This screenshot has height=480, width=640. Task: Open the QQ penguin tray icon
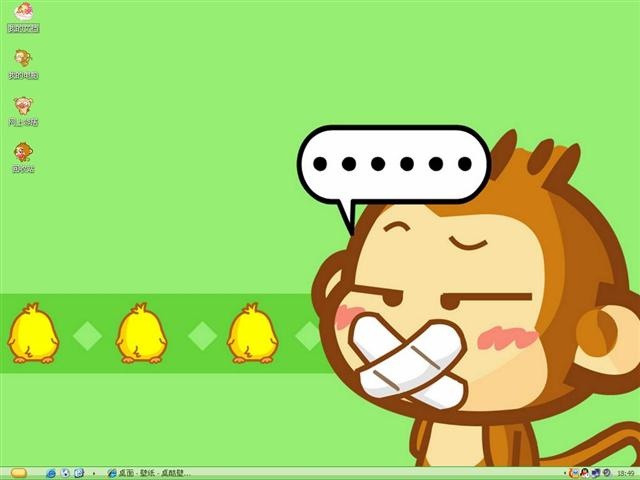coord(584,473)
